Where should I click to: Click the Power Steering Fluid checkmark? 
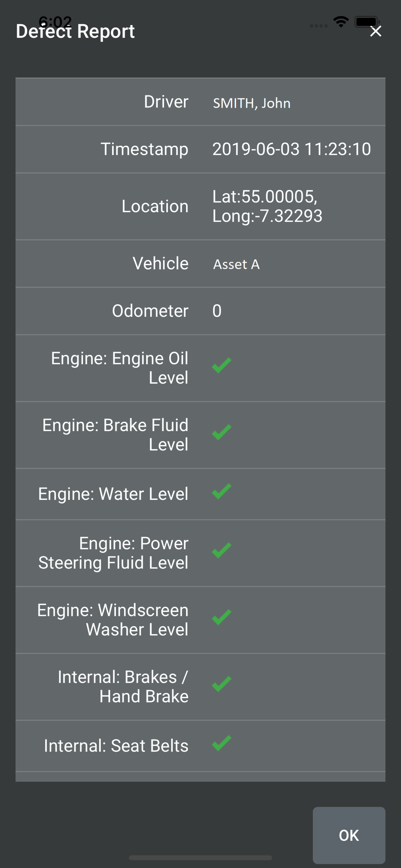coord(222,550)
